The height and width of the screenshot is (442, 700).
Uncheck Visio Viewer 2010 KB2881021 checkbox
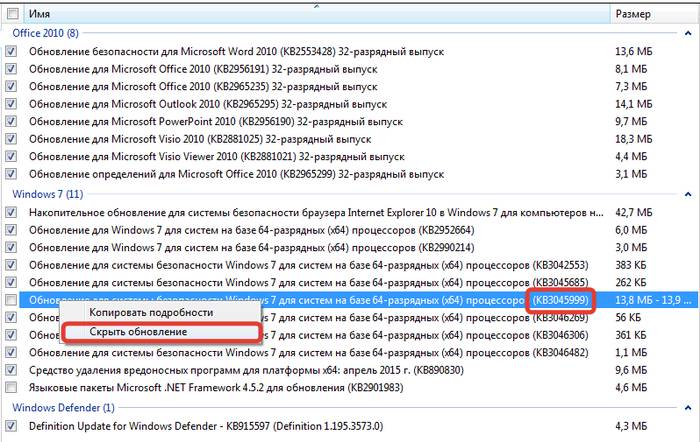pyautogui.click(x=11, y=156)
